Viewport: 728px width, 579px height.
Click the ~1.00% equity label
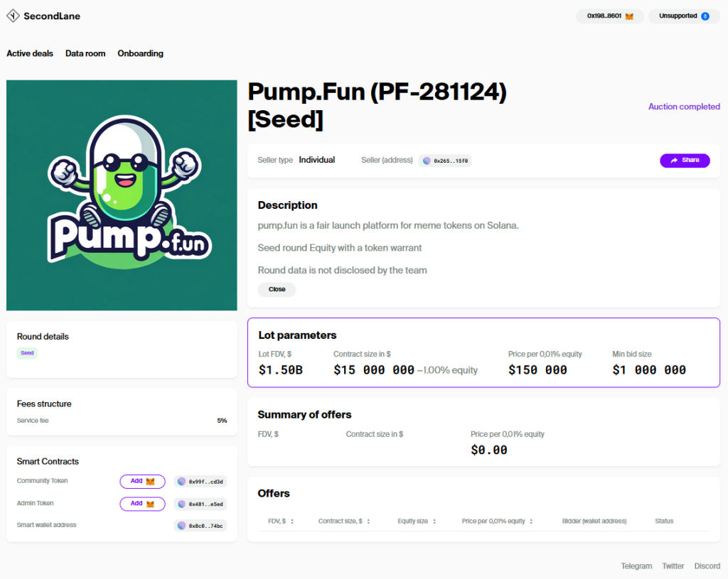click(447, 370)
